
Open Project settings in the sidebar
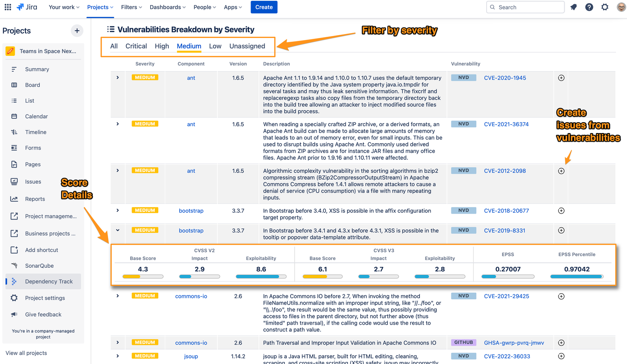tap(43, 298)
